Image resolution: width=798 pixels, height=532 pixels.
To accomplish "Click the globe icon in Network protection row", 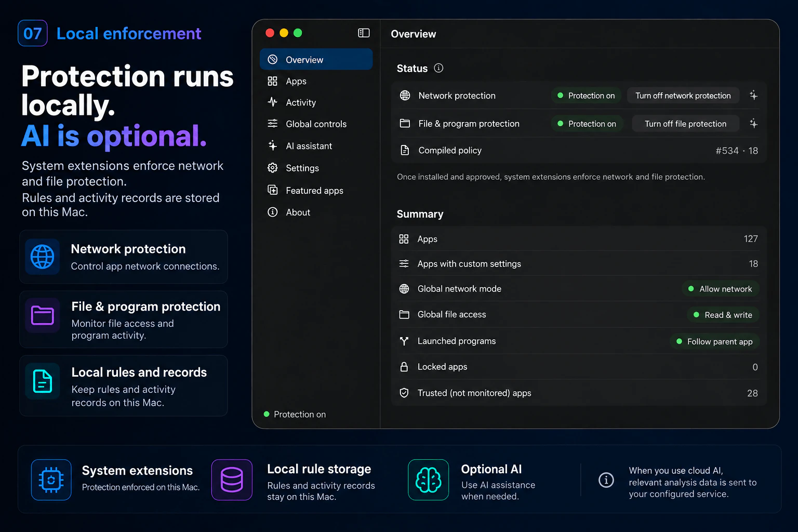I will pos(405,96).
